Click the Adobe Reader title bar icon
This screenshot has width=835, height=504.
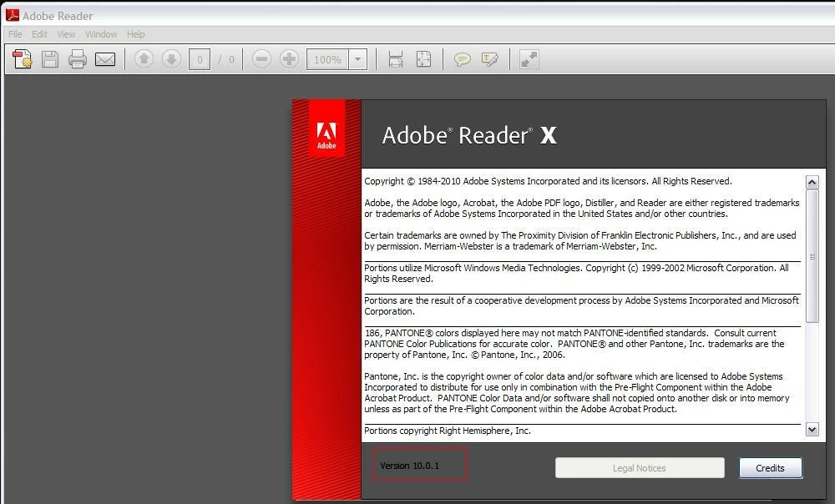tap(12, 15)
